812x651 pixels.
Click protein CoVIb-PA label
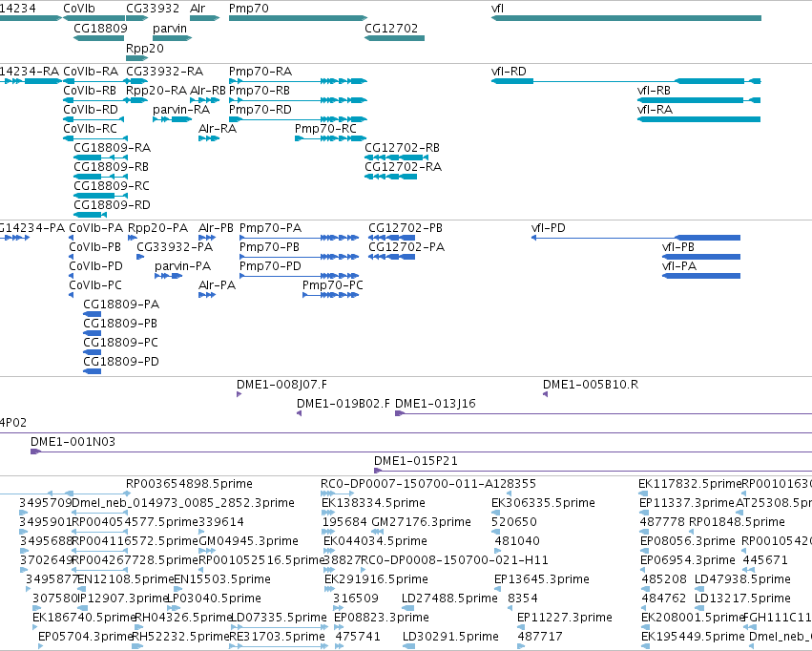[x=95, y=228]
